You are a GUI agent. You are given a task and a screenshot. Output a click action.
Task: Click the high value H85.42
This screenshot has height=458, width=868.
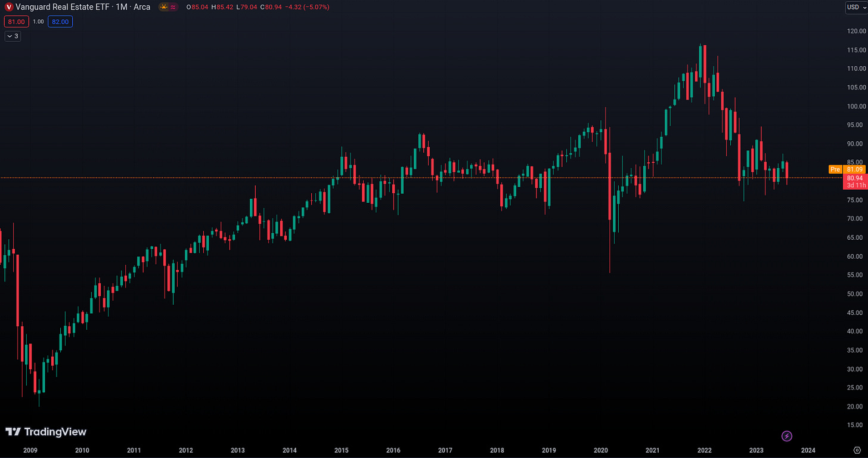(x=222, y=7)
